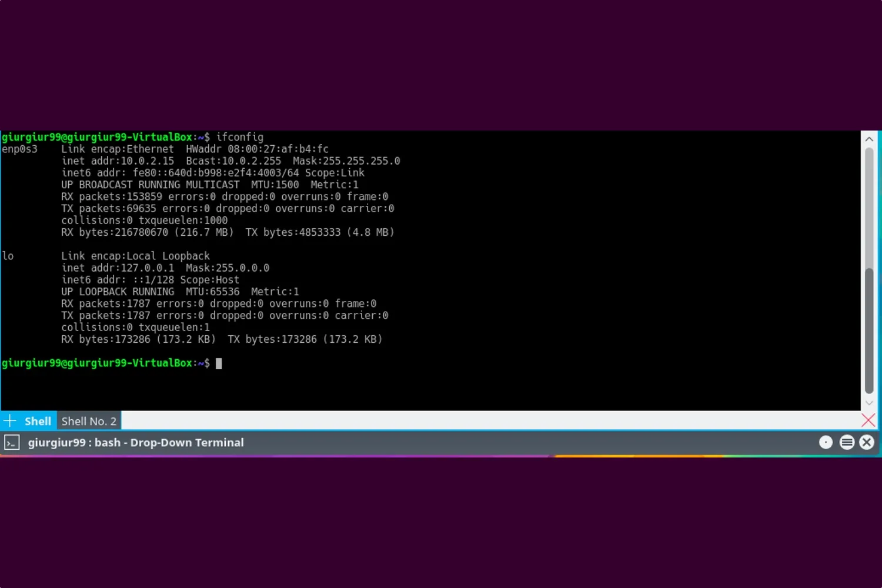Image resolution: width=882 pixels, height=588 pixels.
Task: Click the enp0s3 interface name
Action: coord(18,149)
